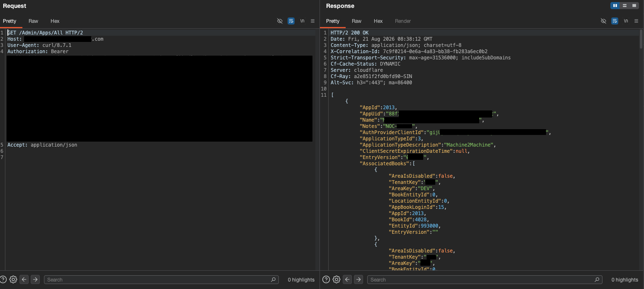Image resolution: width=644 pixels, height=289 pixels.
Task: Click 'ClientSecretExpirationDateTime' null line
Action: [415, 151]
